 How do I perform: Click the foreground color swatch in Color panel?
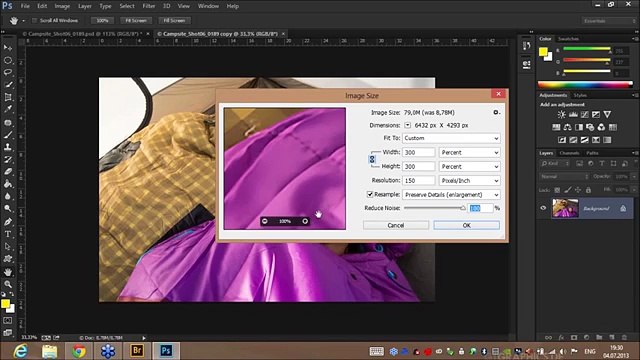pos(543,52)
